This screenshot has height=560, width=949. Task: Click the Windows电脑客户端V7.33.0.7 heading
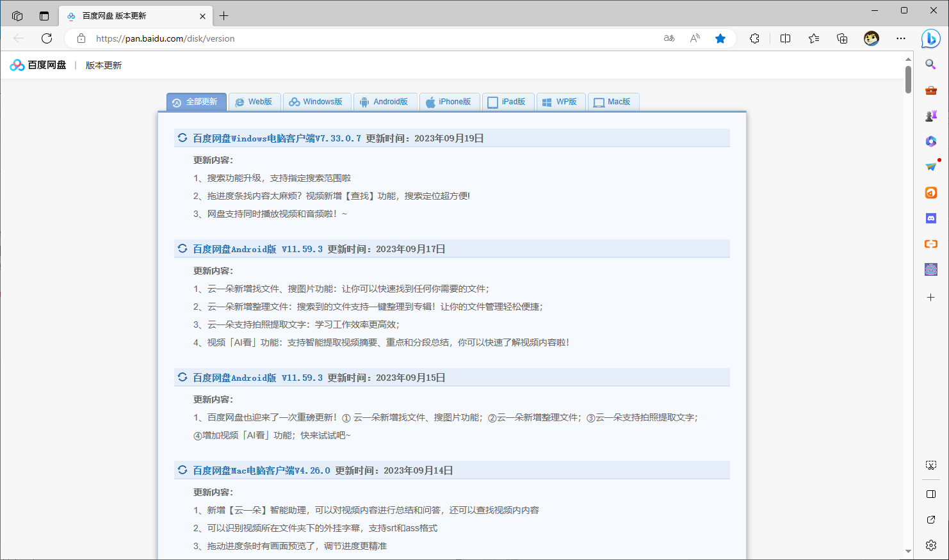(277, 138)
